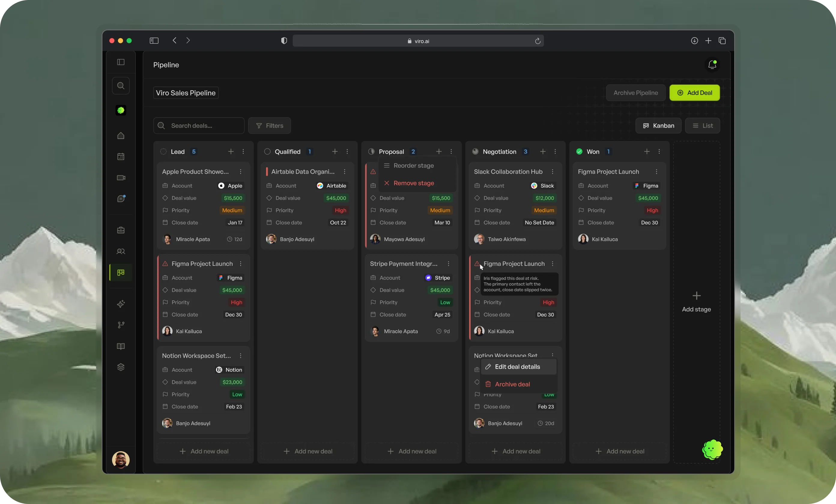Toggle the app sidebar collapse icon

121,62
